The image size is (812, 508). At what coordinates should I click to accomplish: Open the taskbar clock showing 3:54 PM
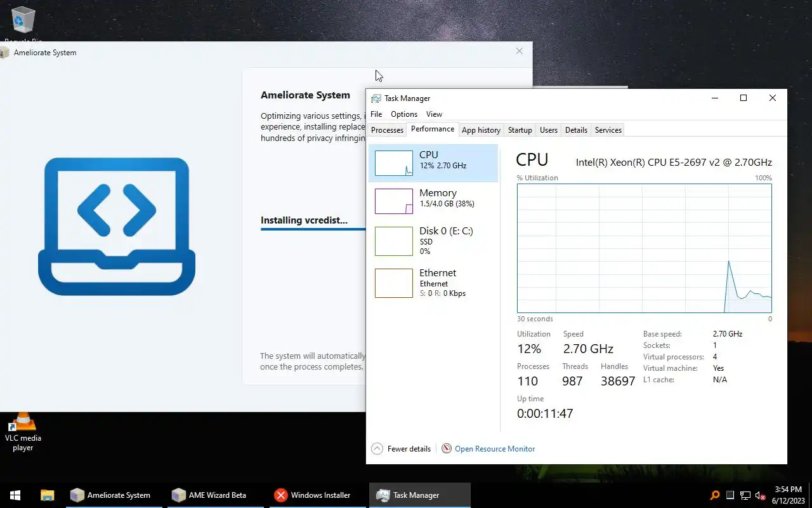point(789,495)
